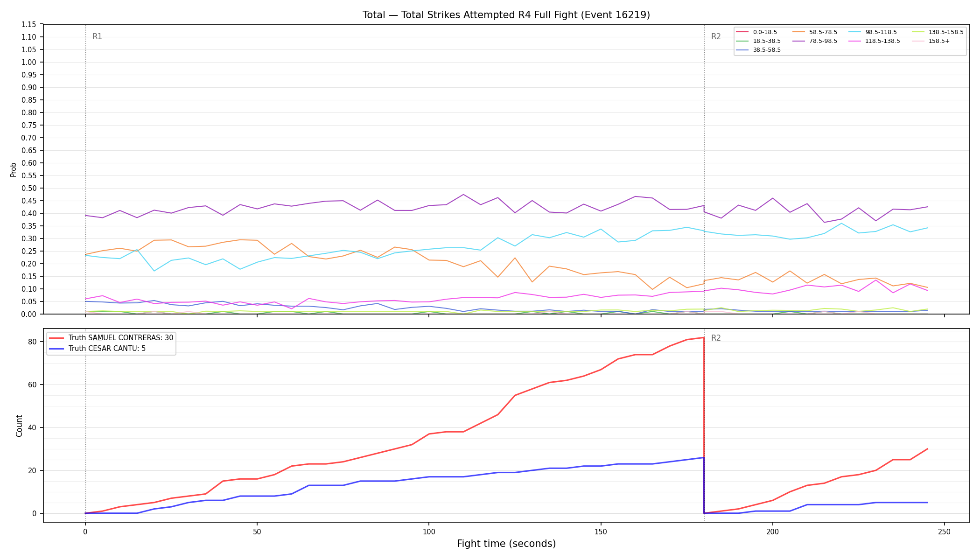Select the 138.5-158.5 legend entry

pos(938,32)
